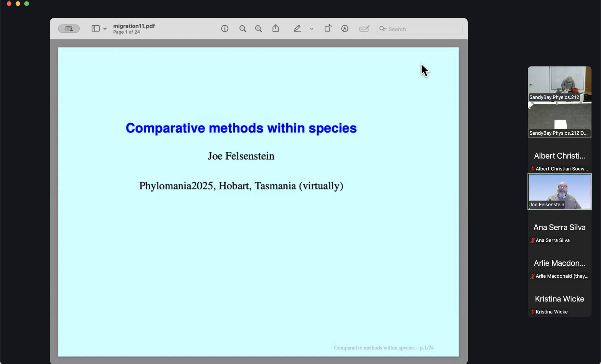Zoom in on the PDF page

coord(258,29)
